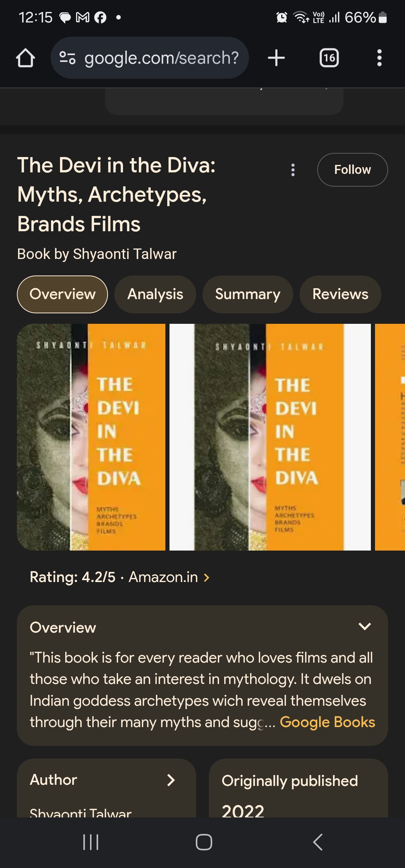
Task: Tap the Chrome home icon
Action: click(x=25, y=58)
